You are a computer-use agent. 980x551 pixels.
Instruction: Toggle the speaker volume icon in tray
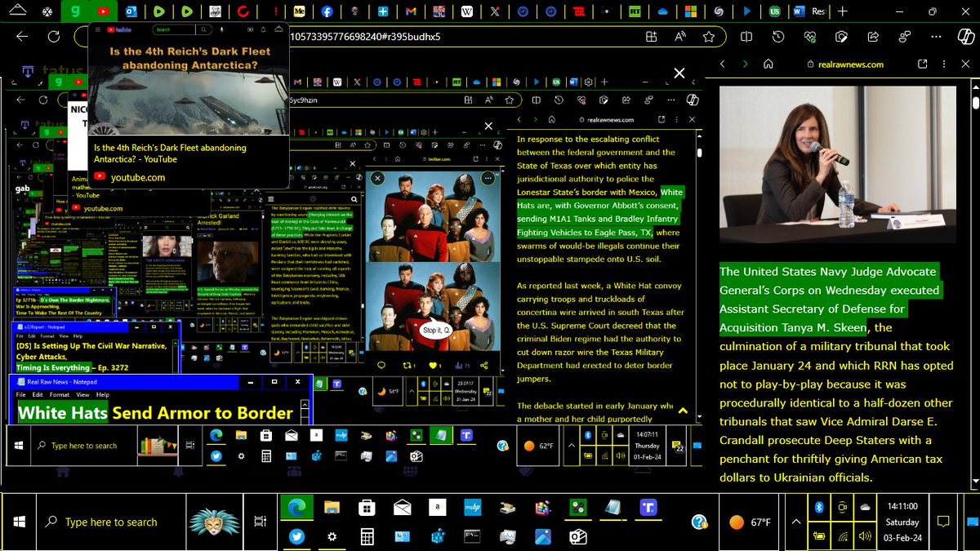(866, 536)
